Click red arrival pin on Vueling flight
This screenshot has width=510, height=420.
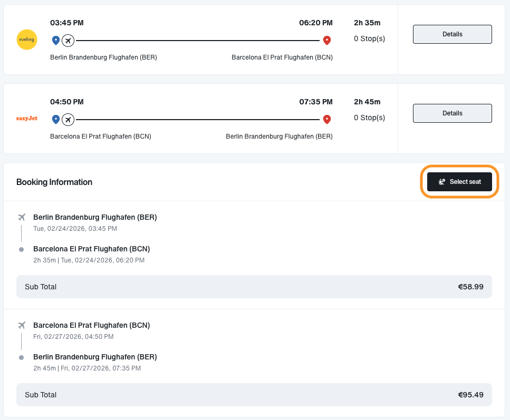click(x=327, y=40)
